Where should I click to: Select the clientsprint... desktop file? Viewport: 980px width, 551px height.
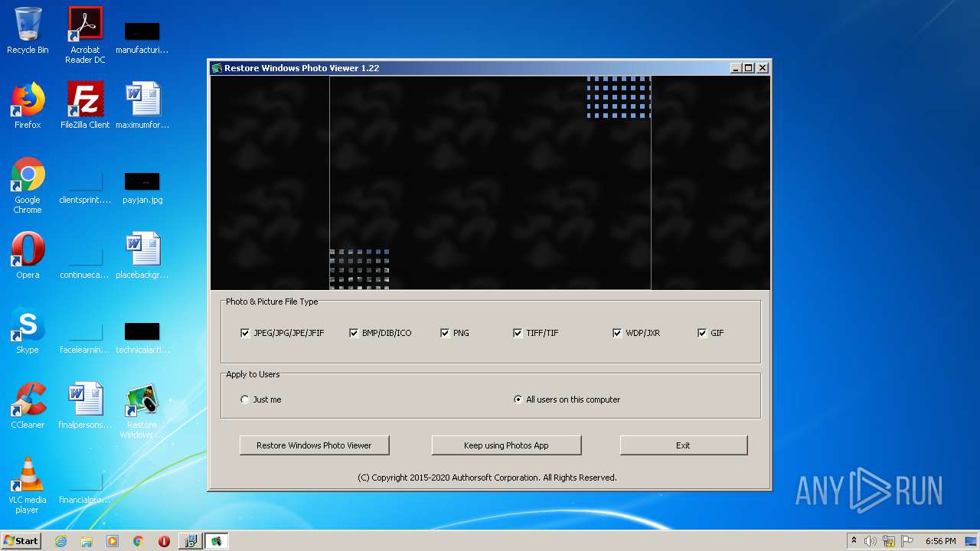[x=85, y=188]
